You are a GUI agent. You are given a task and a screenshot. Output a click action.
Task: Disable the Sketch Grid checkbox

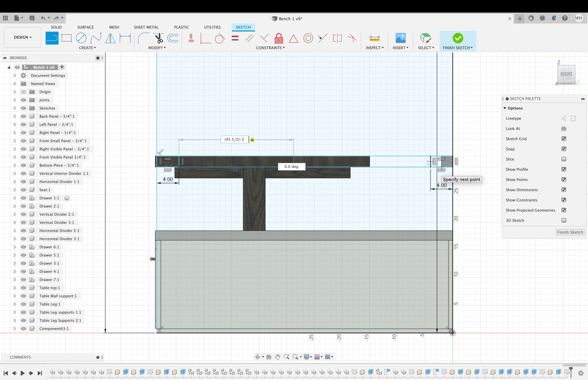(564, 139)
